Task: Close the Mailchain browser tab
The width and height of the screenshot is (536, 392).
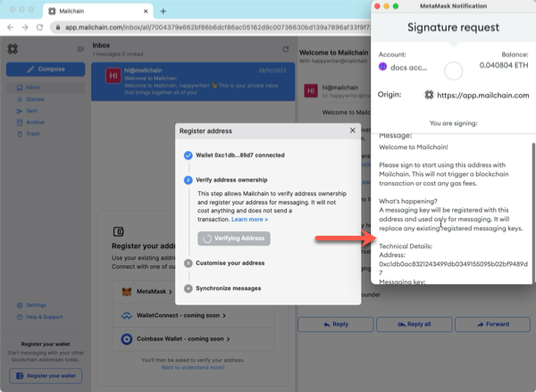Action: click(x=146, y=12)
